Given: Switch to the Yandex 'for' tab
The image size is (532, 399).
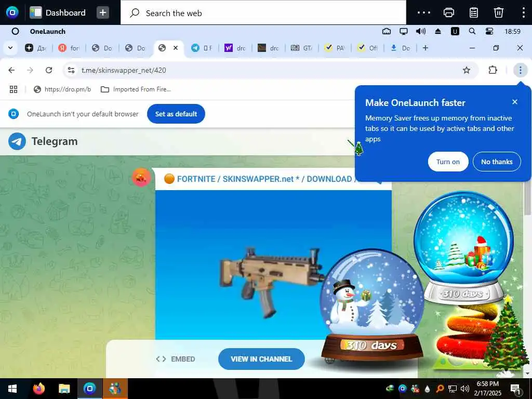Looking at the screenshot, I should point(69,48).
